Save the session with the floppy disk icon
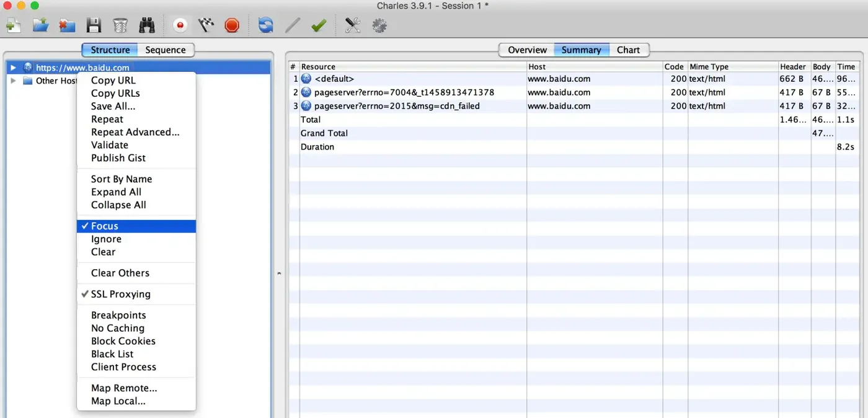868x418 pixels. point(94,25)
